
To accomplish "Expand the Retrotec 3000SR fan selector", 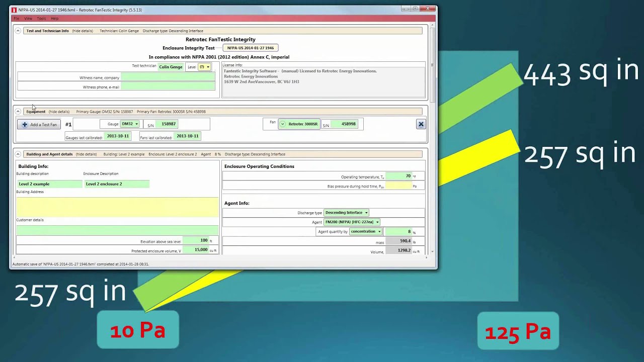I will click(299, 124).
